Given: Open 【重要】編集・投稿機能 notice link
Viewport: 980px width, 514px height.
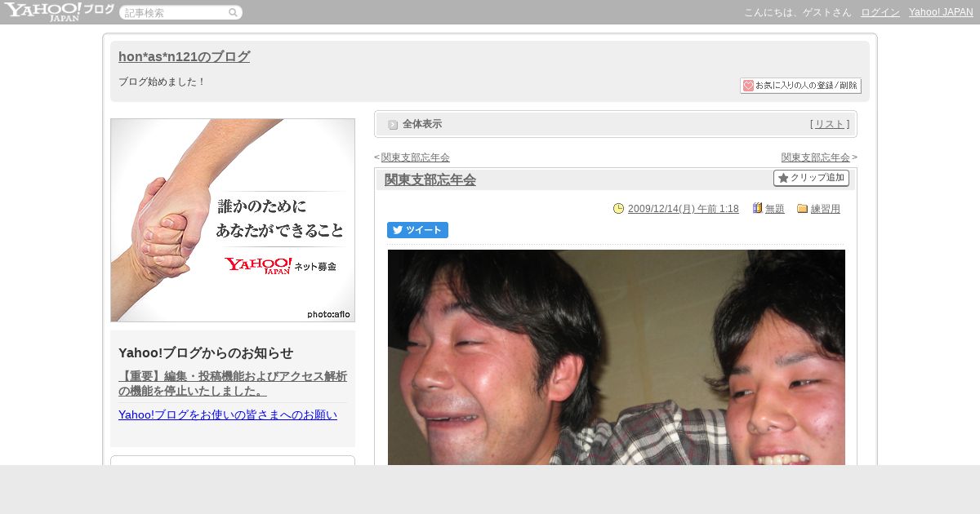Looking at the screenshot, I should (233, 383).
